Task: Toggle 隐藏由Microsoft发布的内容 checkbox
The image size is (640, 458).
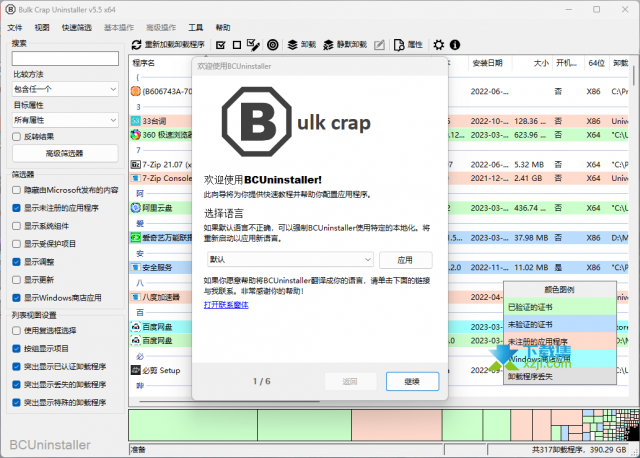Action: click(x=16, y=190)
